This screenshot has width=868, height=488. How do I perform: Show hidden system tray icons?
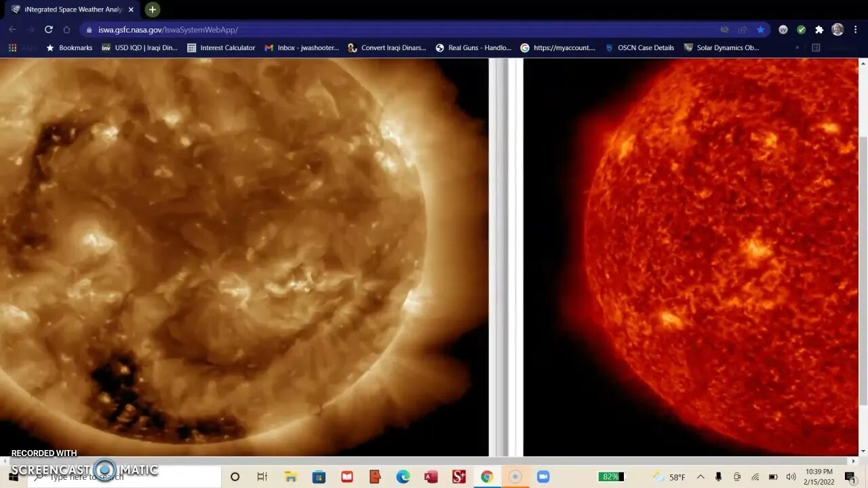click(x=701, y=477)
